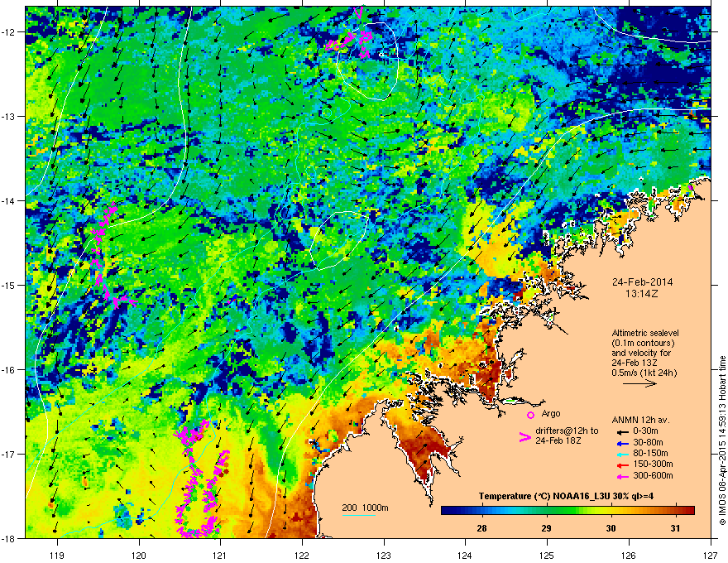Viewport: 728px width, 563px height.
Task: Click the 24-Feb-2014 date label
Action: 642,282
